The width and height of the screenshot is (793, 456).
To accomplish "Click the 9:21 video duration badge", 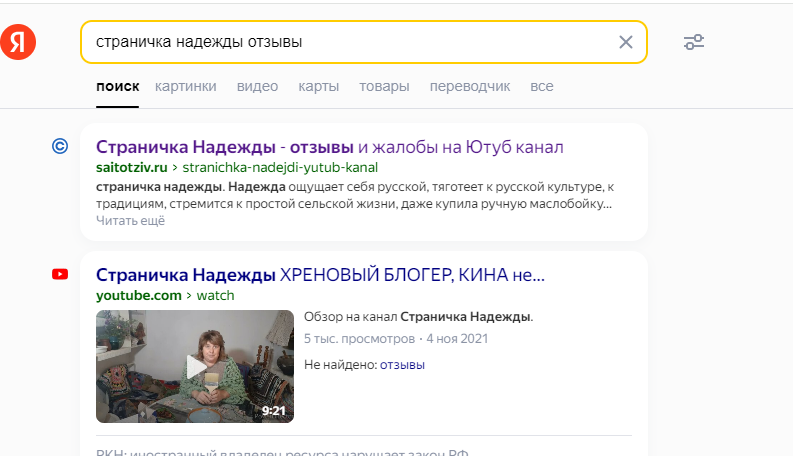I will click(x=274, y=411).
